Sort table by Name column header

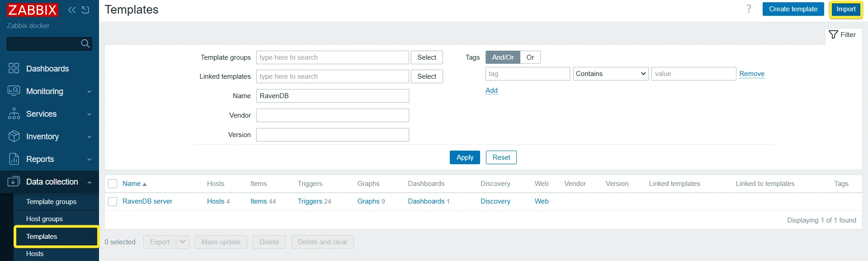pyautogui.click(x=132, y=184)
